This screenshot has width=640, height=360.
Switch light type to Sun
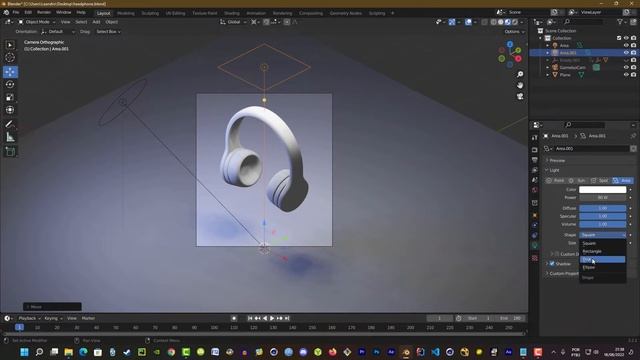(x=578, y=180)
